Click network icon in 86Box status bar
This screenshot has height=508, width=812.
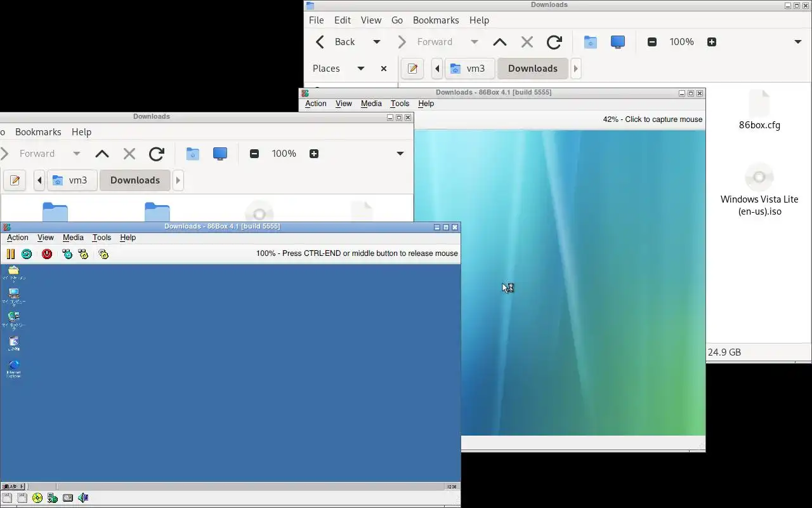pyautogui.click(x=53, y=498)
